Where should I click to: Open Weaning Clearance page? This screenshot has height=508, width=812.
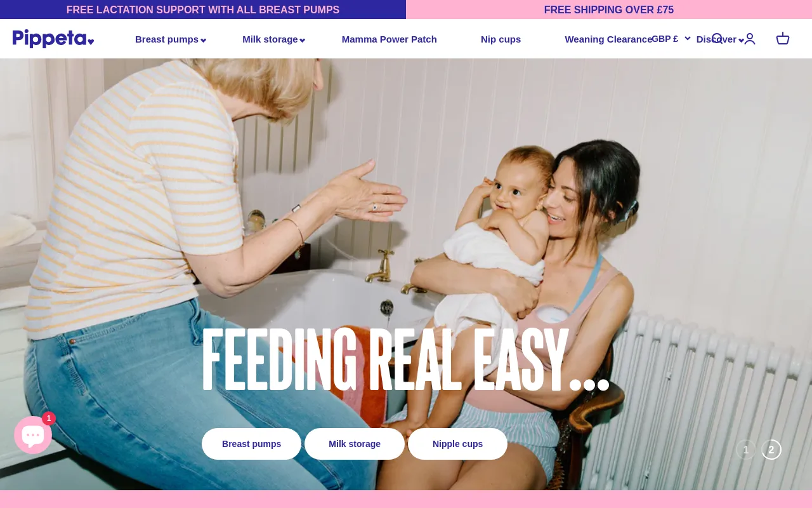(x=608, y=39)
